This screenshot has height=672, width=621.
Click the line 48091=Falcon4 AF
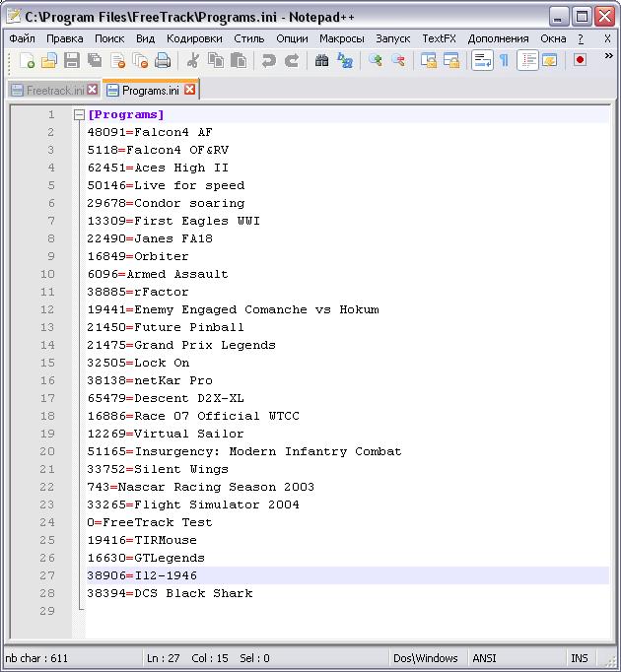150,132
